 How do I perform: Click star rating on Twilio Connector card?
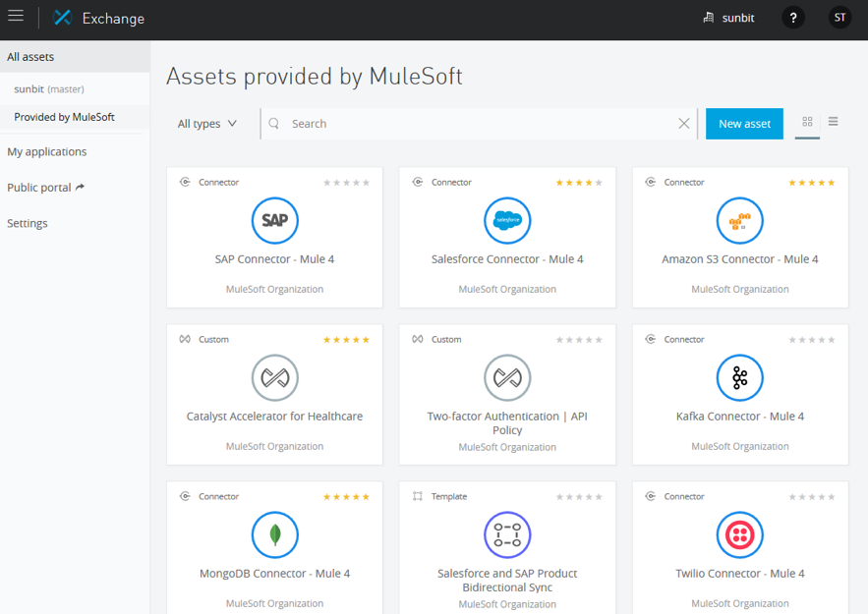point(812,497)
